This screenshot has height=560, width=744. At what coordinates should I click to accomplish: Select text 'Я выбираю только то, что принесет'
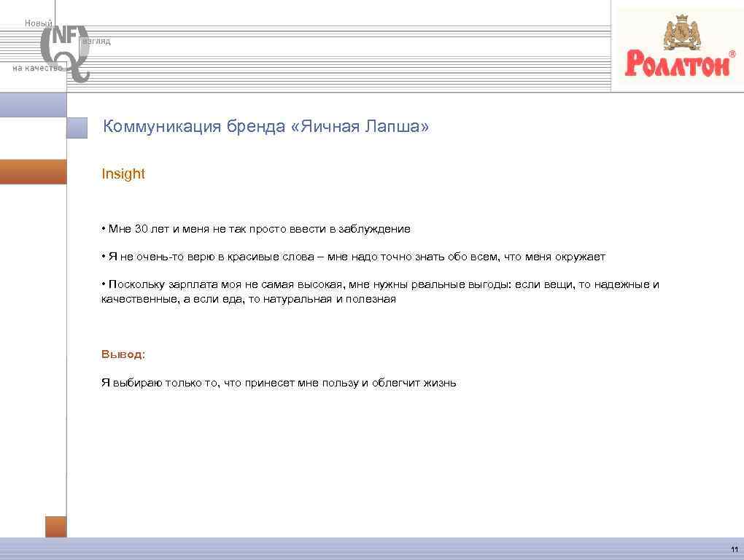pyautogui.click(x=279, y=383)
